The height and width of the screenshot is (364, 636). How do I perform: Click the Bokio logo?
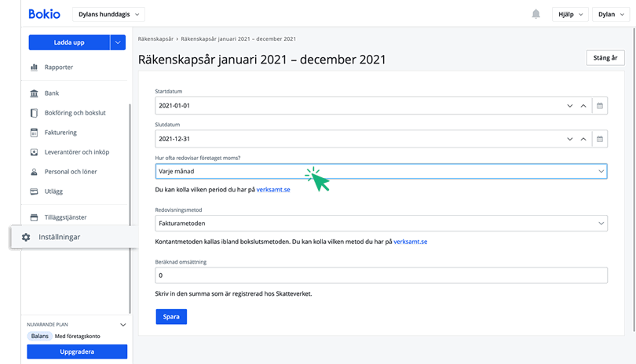pyautogui.click(x=44, y=14)
